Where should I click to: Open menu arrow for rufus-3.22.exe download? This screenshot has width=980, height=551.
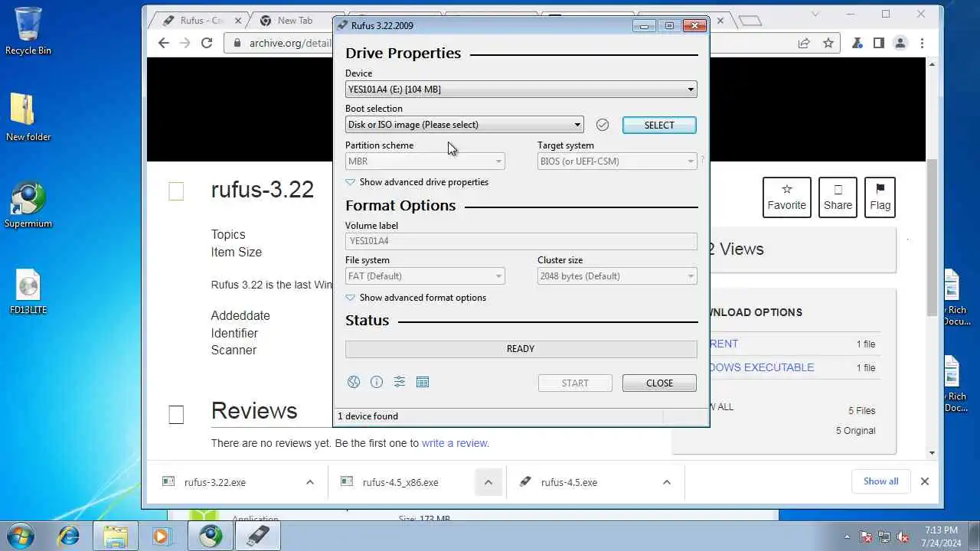coord(309,482)
